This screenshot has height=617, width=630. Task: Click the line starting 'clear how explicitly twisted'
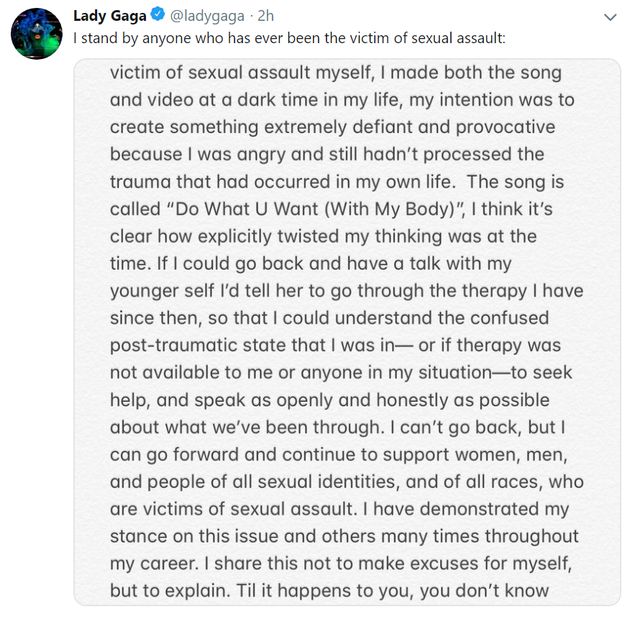[323, 237]
